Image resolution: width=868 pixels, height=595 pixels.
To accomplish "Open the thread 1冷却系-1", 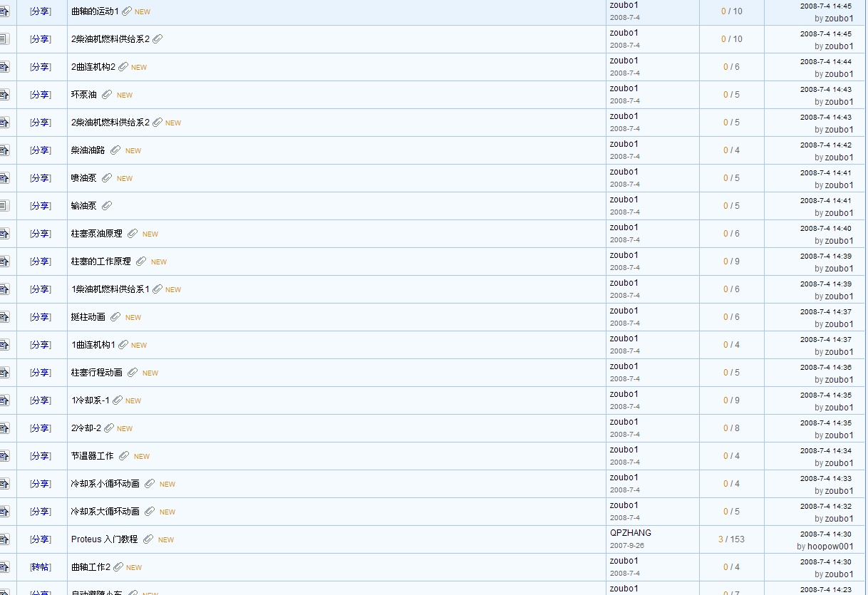I will (91, 400).
